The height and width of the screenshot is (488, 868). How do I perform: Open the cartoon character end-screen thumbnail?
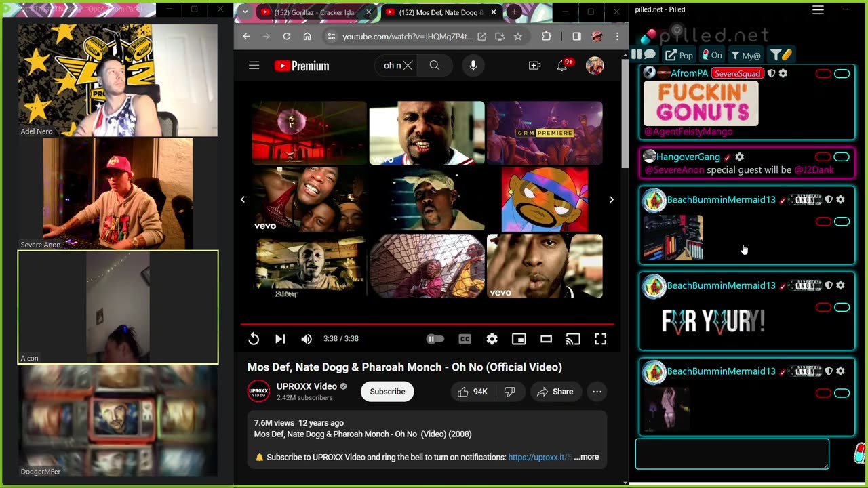[545, 199]
